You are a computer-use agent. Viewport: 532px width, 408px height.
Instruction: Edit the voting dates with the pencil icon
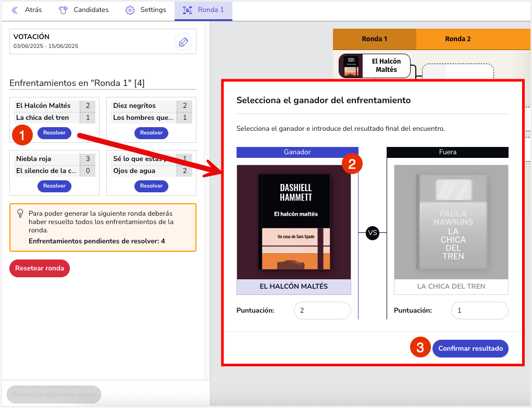[x=183, y=42]
